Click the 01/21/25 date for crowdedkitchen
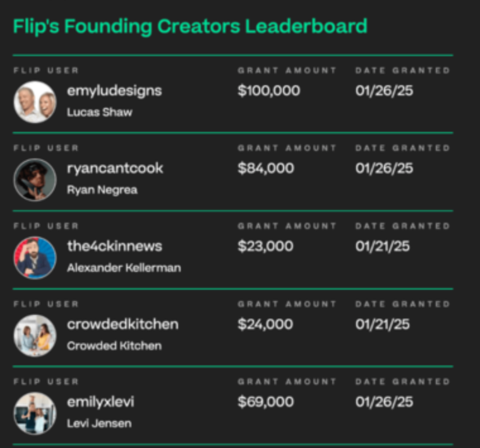 tap(383, 324)
